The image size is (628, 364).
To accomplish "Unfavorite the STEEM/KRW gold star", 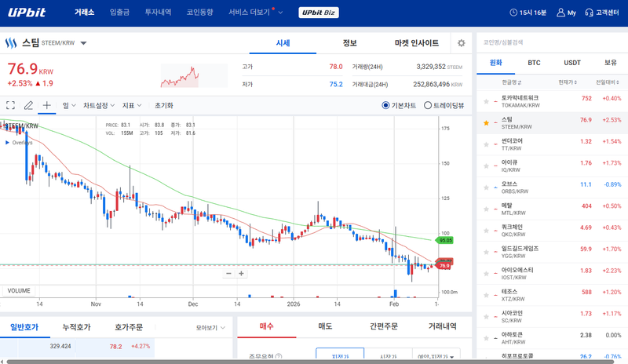I will click(x=487, y=122).
